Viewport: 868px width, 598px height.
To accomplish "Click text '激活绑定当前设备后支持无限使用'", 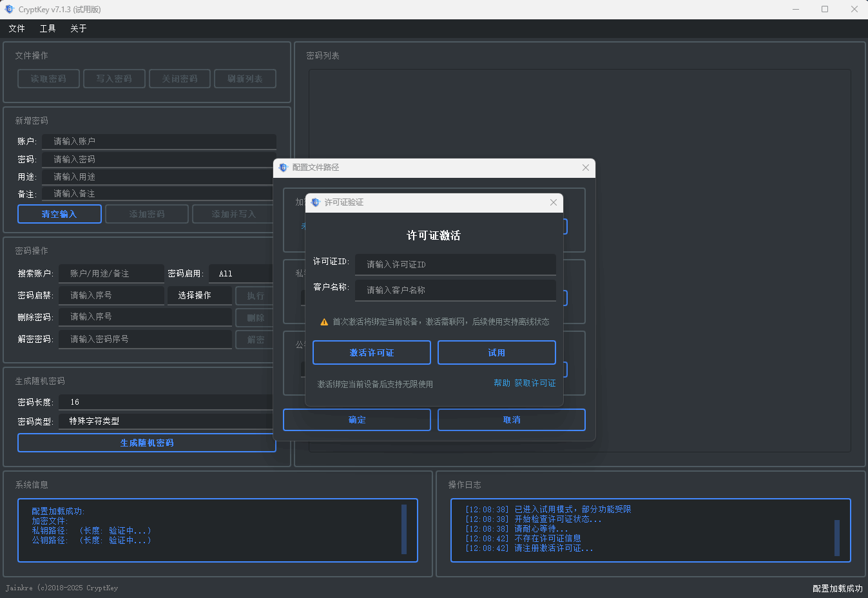I will (x=375, y=384).
